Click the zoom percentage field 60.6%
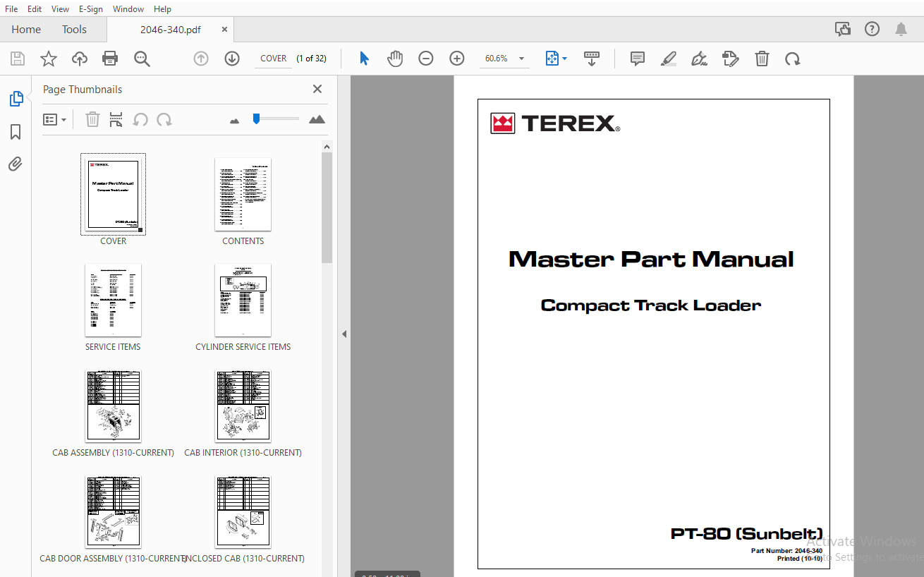The height and width of the screenshot is (577, 924). pos(497,59)
